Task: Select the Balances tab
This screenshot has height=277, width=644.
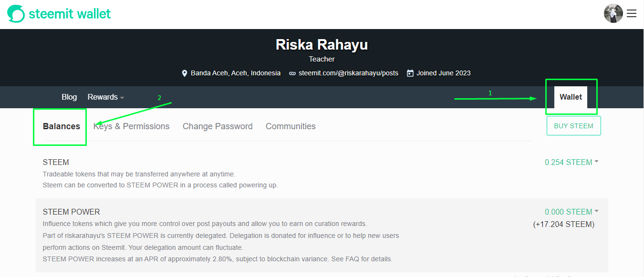Action: pyautogui.click(x=62, y=126)
